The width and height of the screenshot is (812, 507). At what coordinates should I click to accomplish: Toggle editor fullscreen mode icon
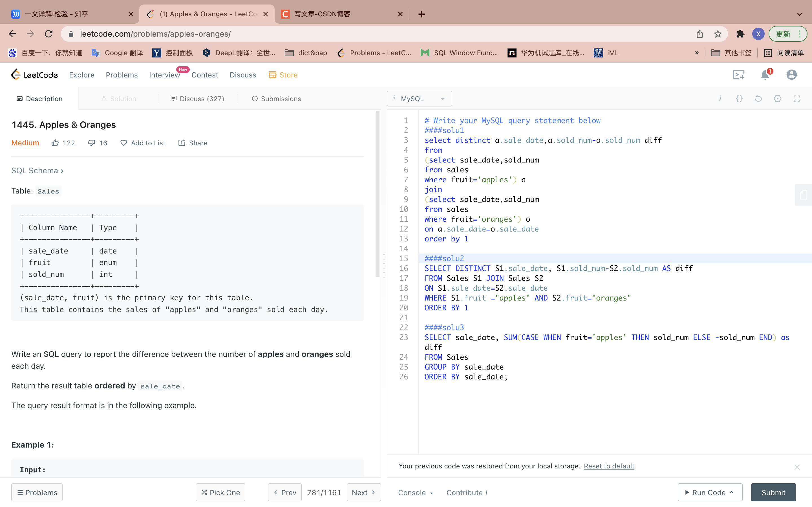(x=796, y=99)
